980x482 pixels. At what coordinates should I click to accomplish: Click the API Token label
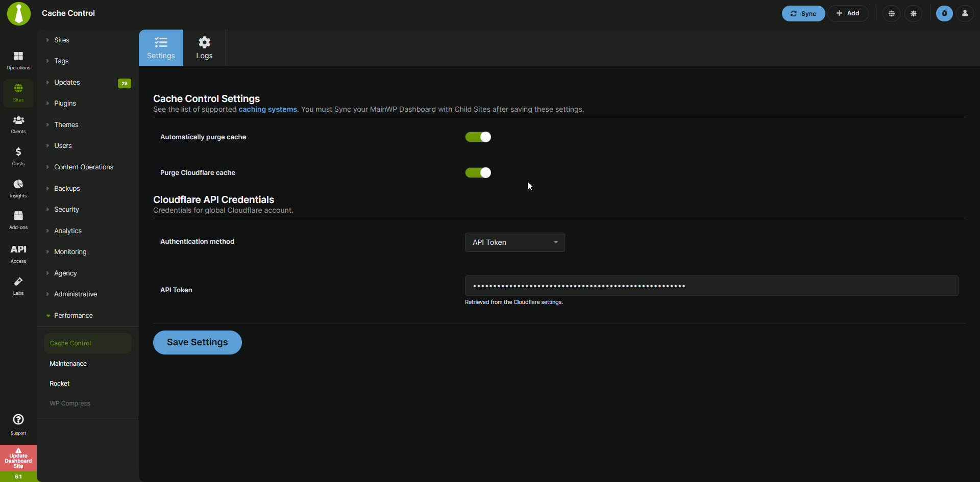[176, 290]
